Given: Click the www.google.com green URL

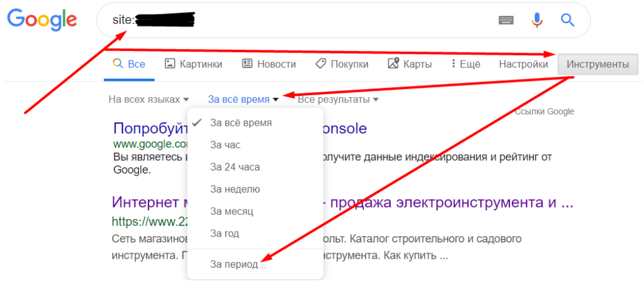Looking at the screenshot, I should click(x=150, y=145).
